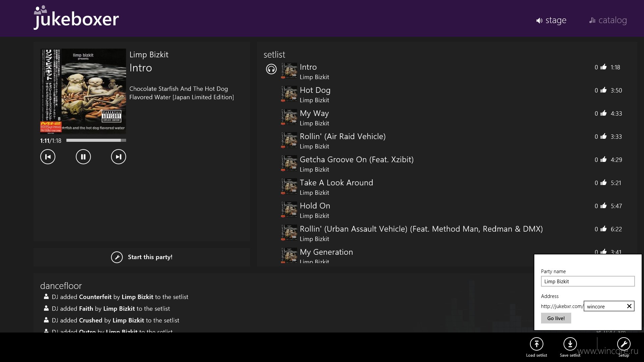Click user icon beside Faith entry
The image size is (644, 362).
(46, 308)
